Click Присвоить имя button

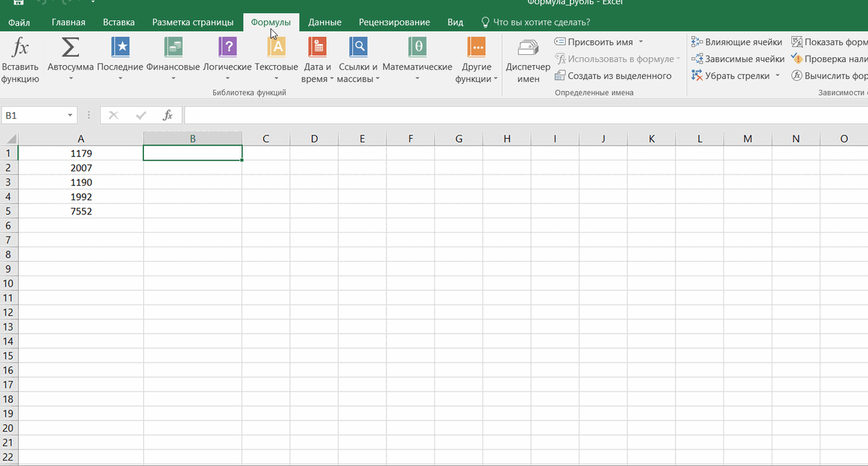tap(600, 42)
